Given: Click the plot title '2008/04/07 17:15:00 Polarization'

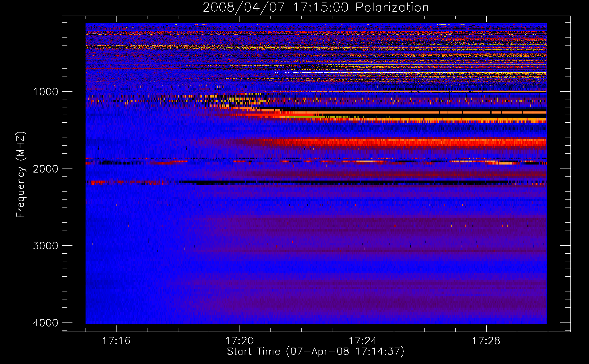Looking at the screenshot, I should [x=316, y=7].
